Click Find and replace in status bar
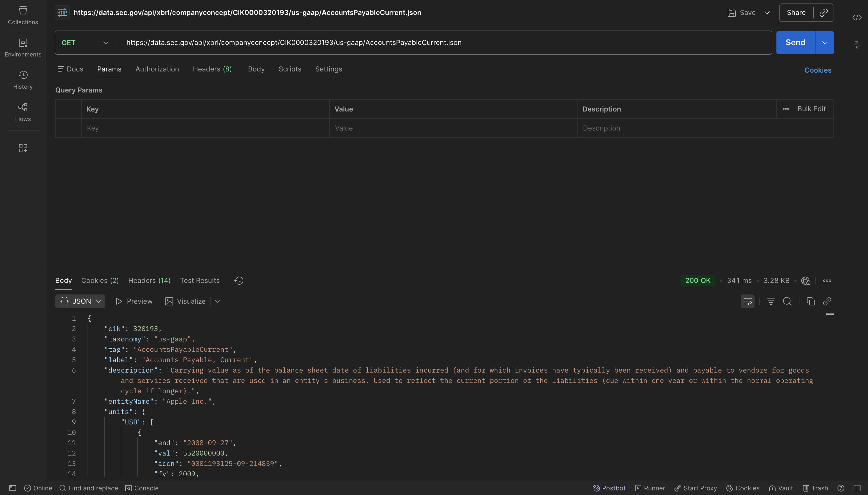Viewport: 868px width, 495px height. coord(89,488)
